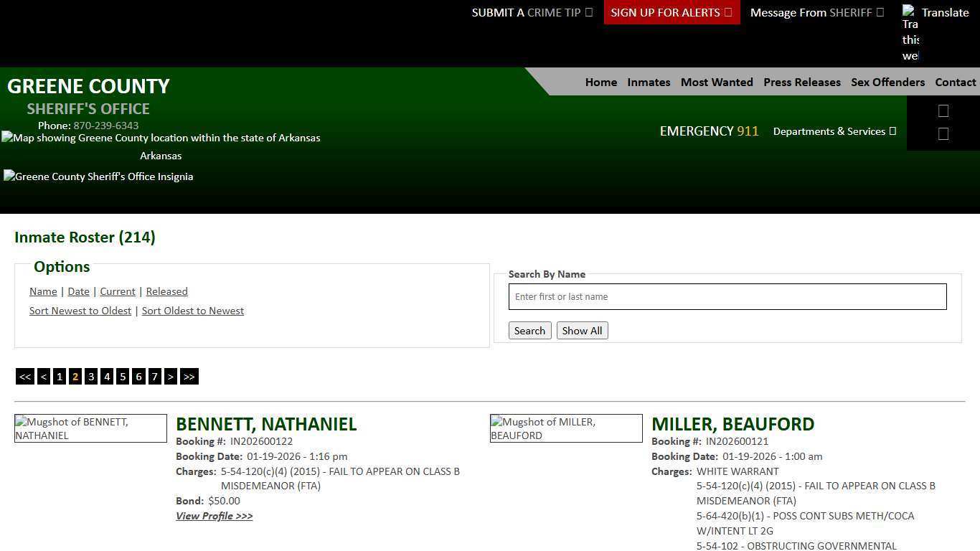
Task: Click the Arkansas county map image
Action: (161, 138)
